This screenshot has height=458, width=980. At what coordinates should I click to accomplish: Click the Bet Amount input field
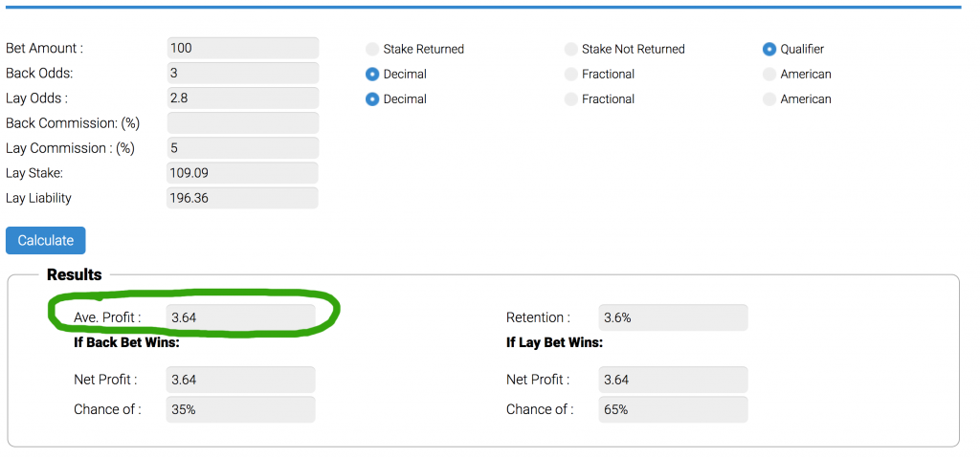click(x=242, y=48)
